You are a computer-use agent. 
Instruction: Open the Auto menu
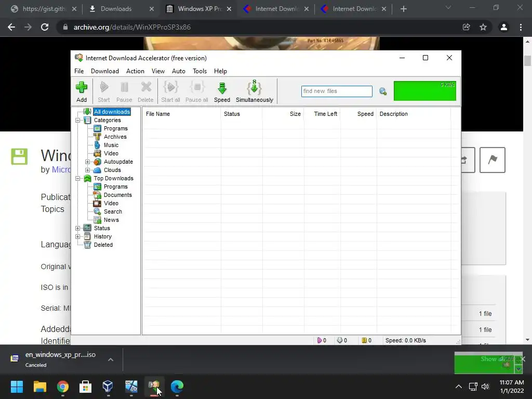(179, 71)
